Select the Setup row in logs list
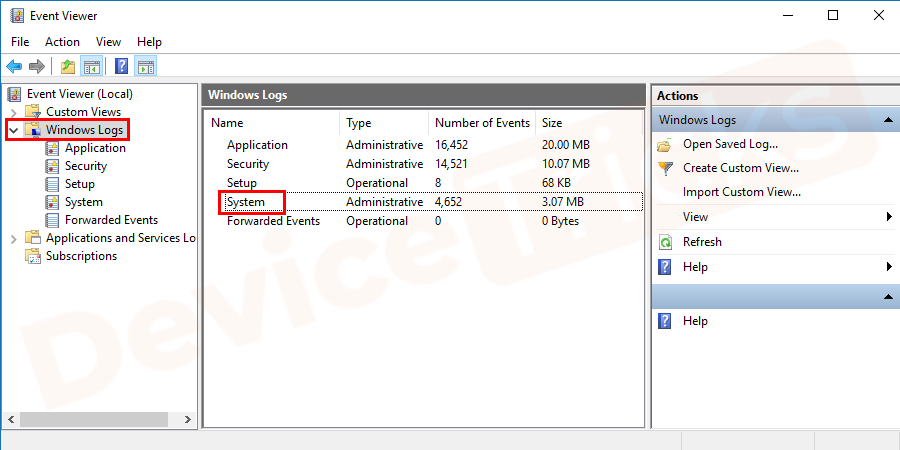This screenshot has height=450, width=900. [x=424, y=183]
